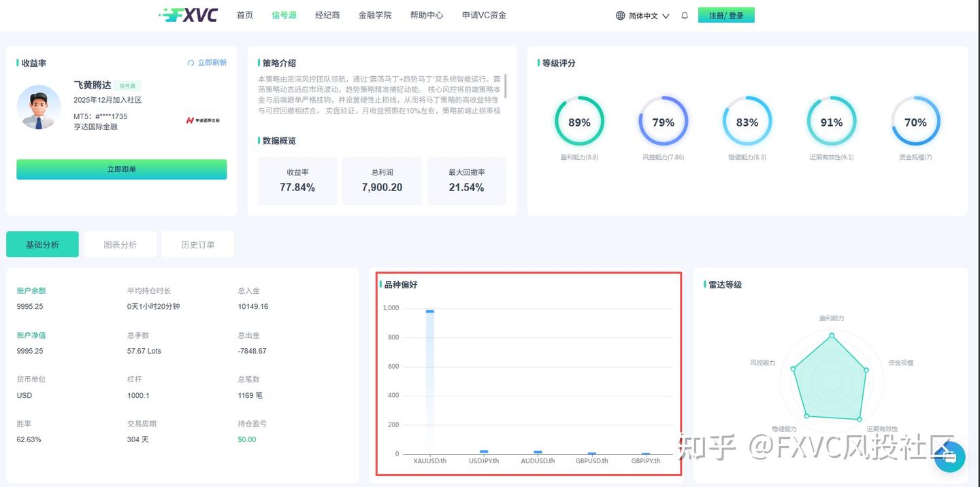Screen dimensions: 980x487
Task: Click the floating chat icon bottom right
Action: pos(950,457)
